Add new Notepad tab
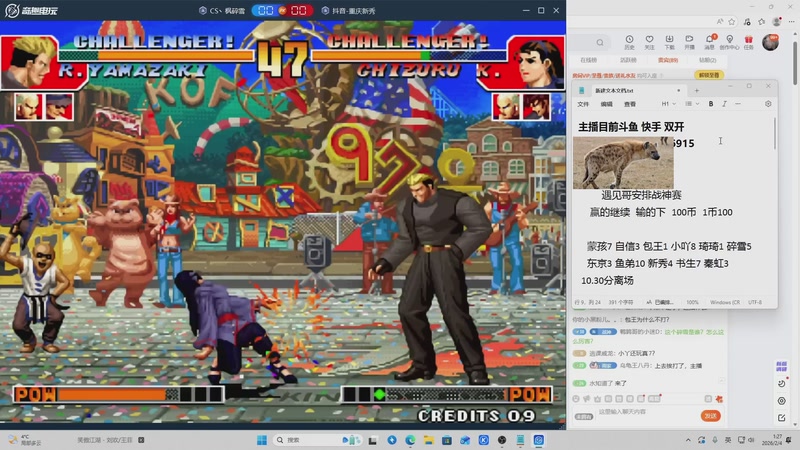The width and height of the screenshot is (800, 450). (696, 90)
